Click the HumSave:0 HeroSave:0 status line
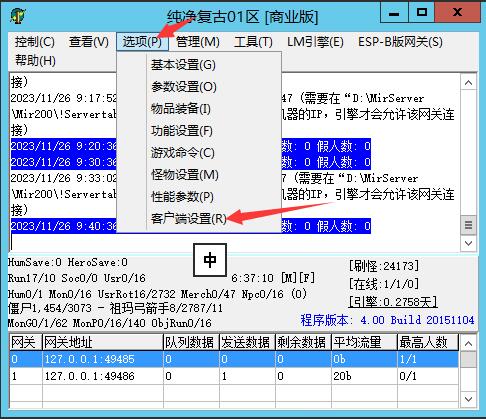The image size is (486, 419). pos(68,262)
